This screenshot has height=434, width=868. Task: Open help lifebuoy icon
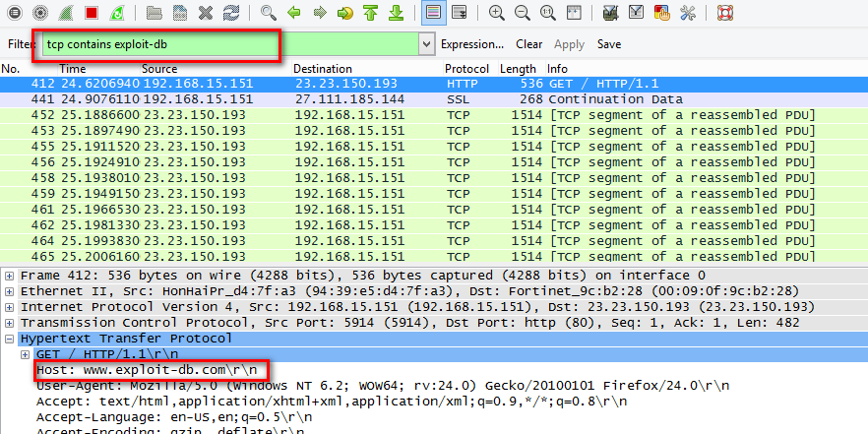tap(724, 12)
